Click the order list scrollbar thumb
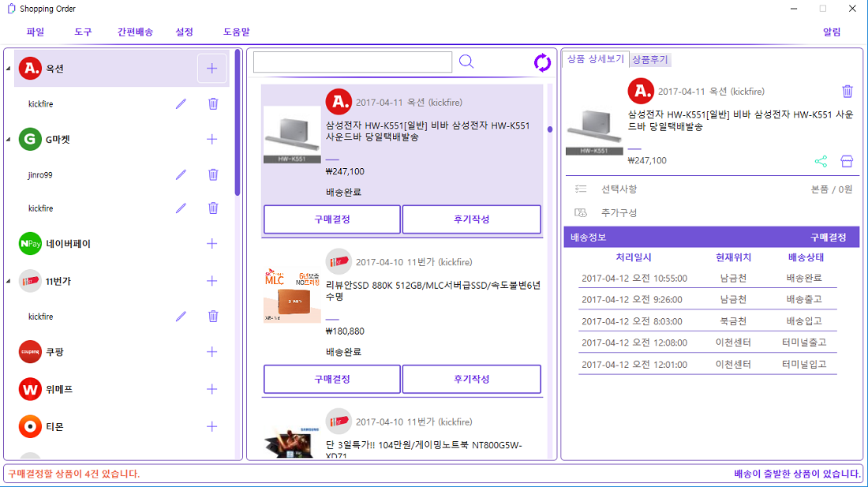The width and height of the screenshot is (868, 487). tap(550, 129)
